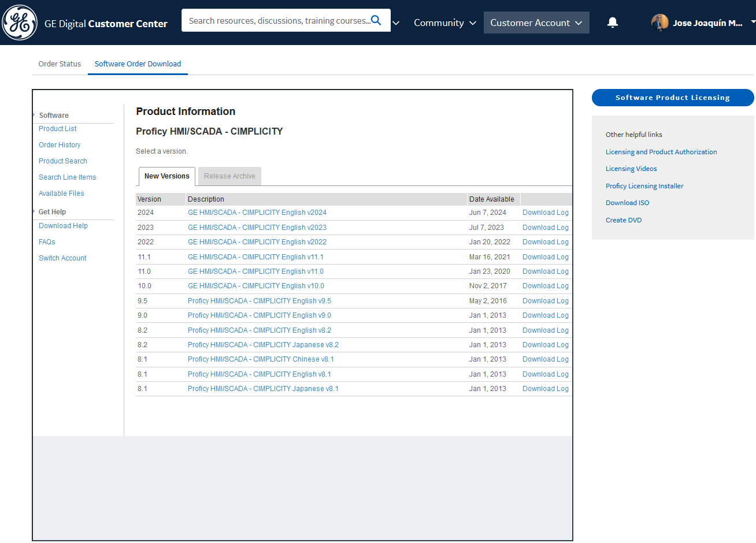The height and width of the screenshot is (543, 756).
Task: Click the Switch Account link
Action: click(62, 258)
